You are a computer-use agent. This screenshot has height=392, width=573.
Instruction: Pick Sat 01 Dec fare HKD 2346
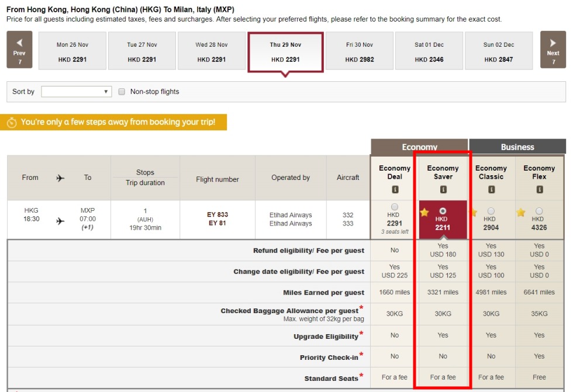click(429, 51)
